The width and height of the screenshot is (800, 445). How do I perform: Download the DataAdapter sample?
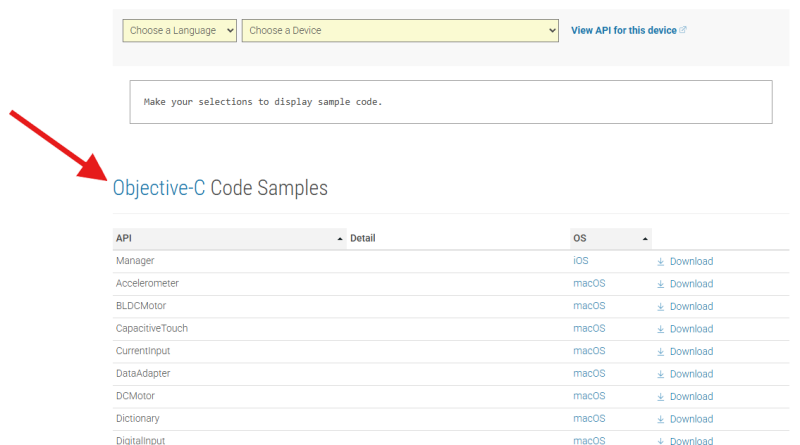tap(691, 374)
